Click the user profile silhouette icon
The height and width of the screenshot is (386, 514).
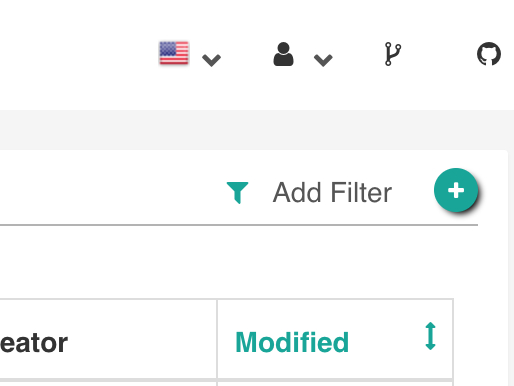pos(283,54)
